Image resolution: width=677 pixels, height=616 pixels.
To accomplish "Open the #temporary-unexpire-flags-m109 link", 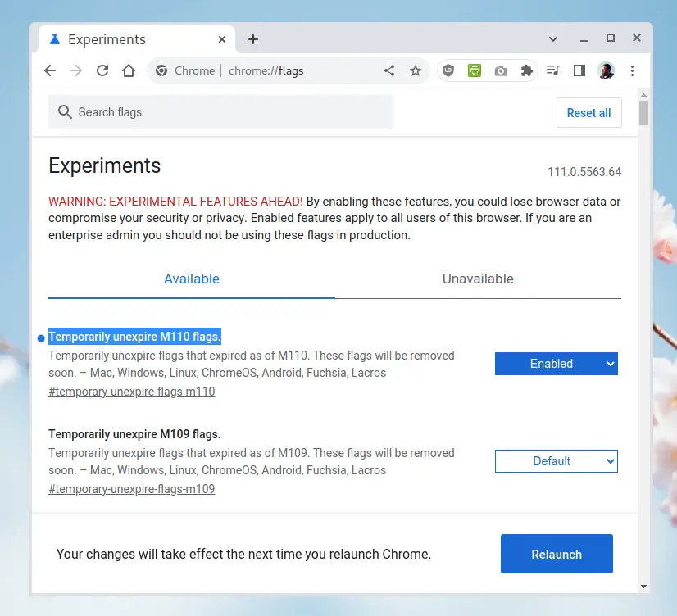I will click(132, 489).
